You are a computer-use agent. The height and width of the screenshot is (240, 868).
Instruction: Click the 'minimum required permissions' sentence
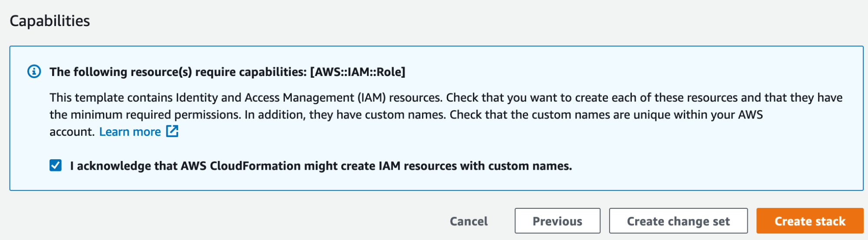click(x=145, y=115)
